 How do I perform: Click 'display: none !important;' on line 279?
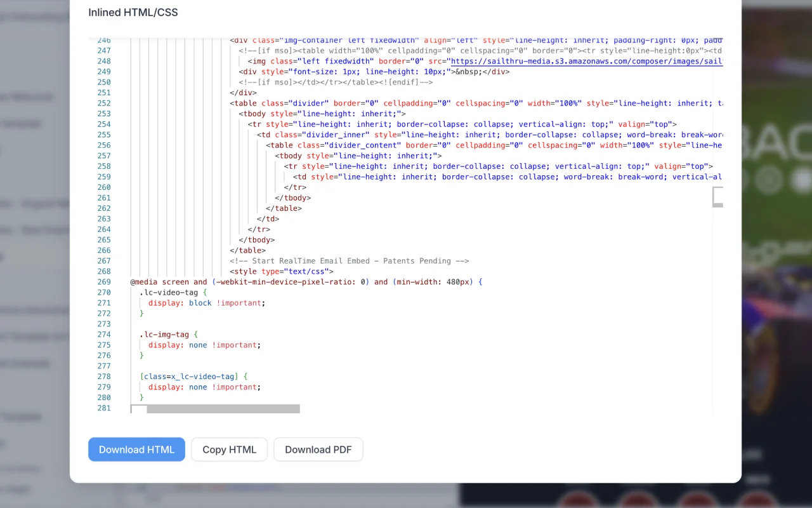(205, 387)
